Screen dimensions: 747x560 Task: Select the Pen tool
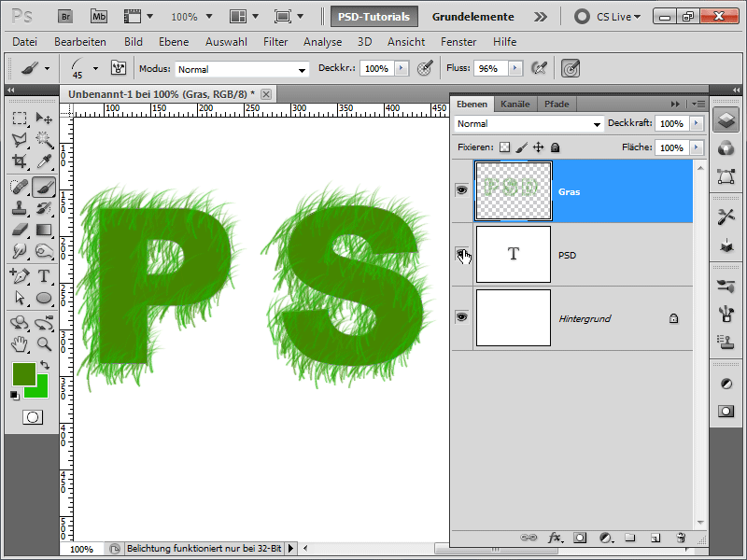[x=20, y=276]
